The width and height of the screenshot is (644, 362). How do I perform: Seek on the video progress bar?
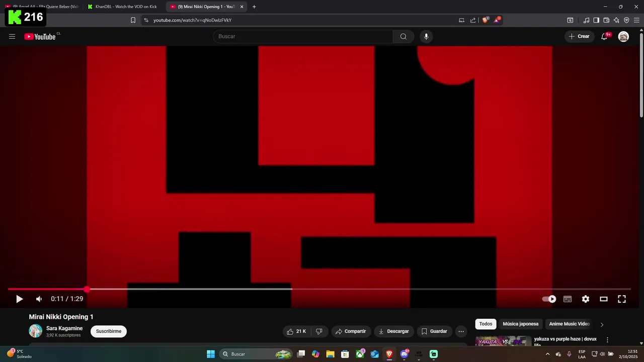click(x=319, y=289)
